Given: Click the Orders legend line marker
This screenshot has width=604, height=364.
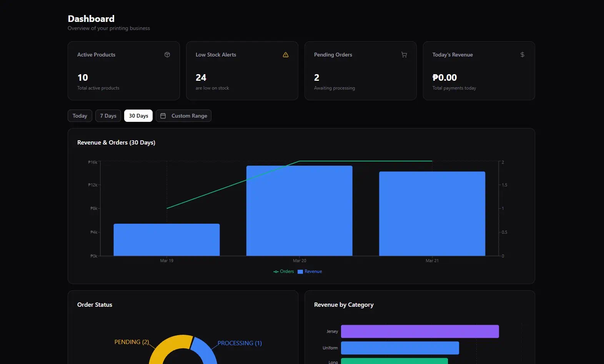Looking at the screenshot, I should (276, 272).
